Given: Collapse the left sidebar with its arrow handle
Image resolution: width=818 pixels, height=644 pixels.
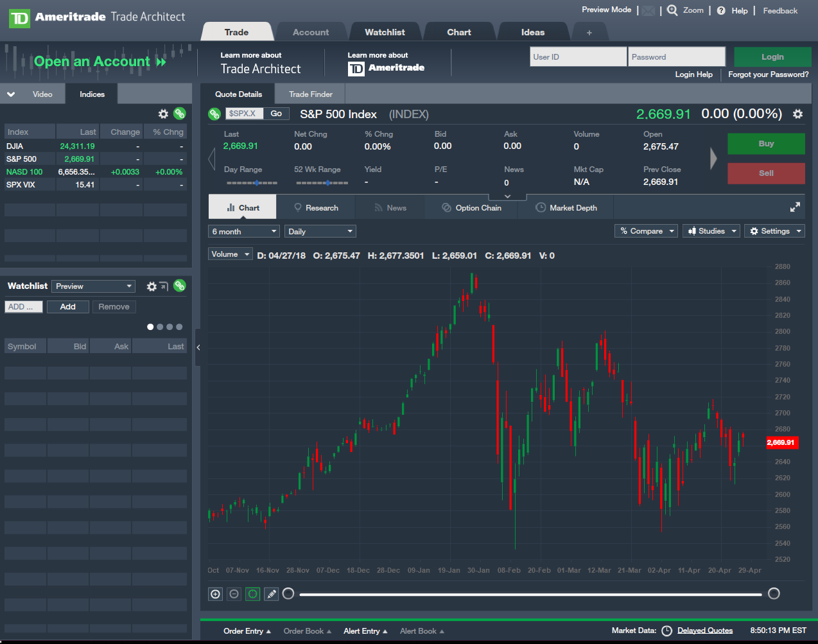Looking at the screenshot, I should [198, 347].
